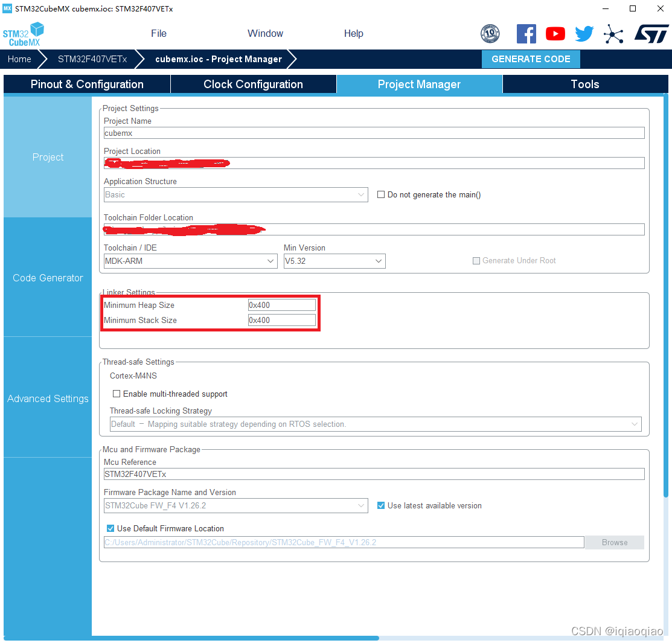The width and height of the screenshot is (672, 643).
Task: Click the Toolchain Folder Location field
Action: coord(374,229)
